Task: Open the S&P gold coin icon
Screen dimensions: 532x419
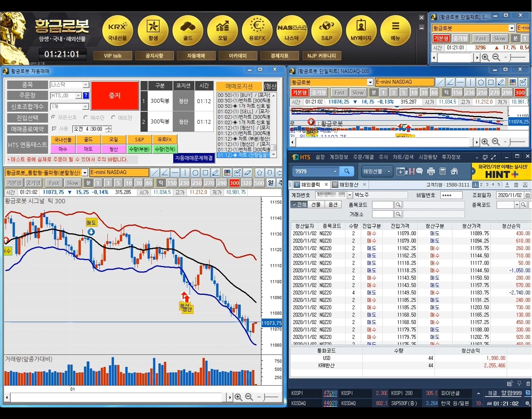Action: (x=327, y=31)
